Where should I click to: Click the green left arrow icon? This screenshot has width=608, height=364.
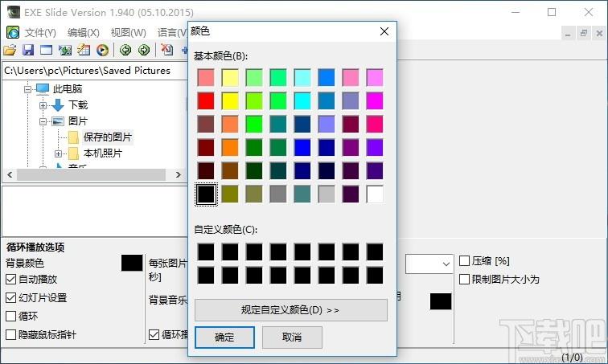pos(126,51)
